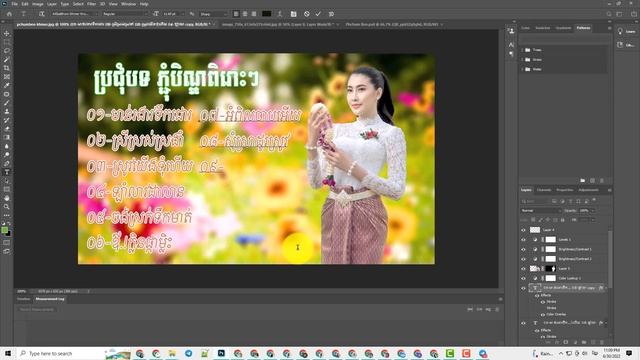The image size is (640, 360).
Task: Expand the Trees pattern folder
Action: (522, 50)
